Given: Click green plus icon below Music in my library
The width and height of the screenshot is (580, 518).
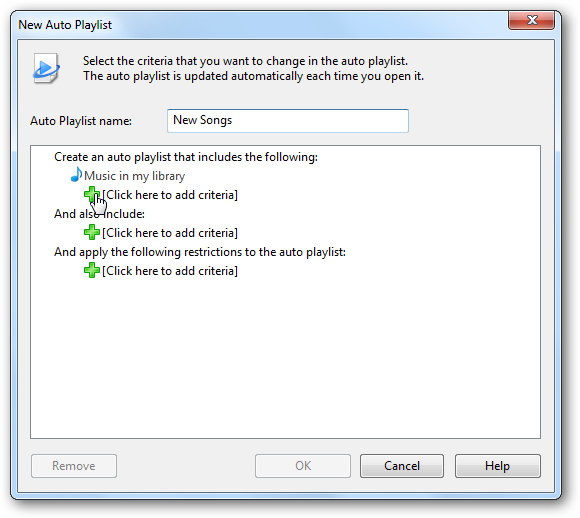Looking at the screenshot, I should click(91, 195).
